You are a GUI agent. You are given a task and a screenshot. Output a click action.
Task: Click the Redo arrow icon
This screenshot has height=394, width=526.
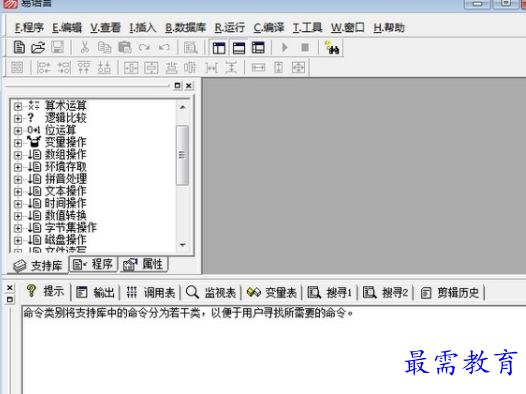(144, 47)
